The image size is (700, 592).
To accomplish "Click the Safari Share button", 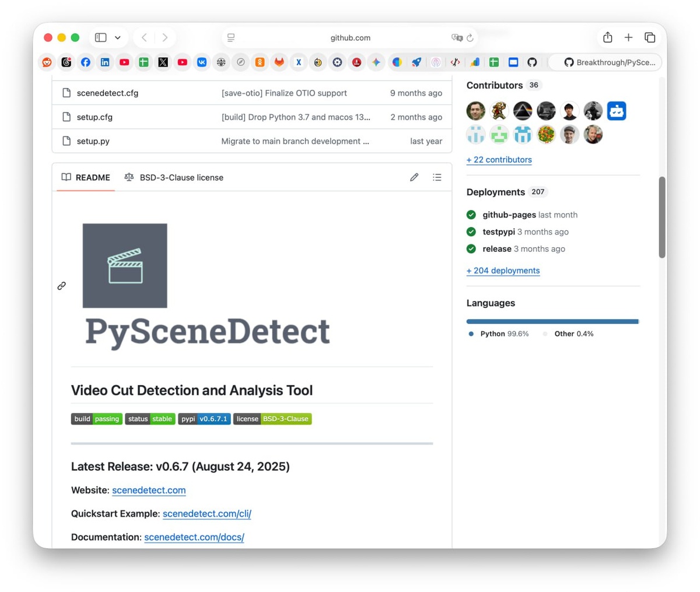I will (608, 37).
